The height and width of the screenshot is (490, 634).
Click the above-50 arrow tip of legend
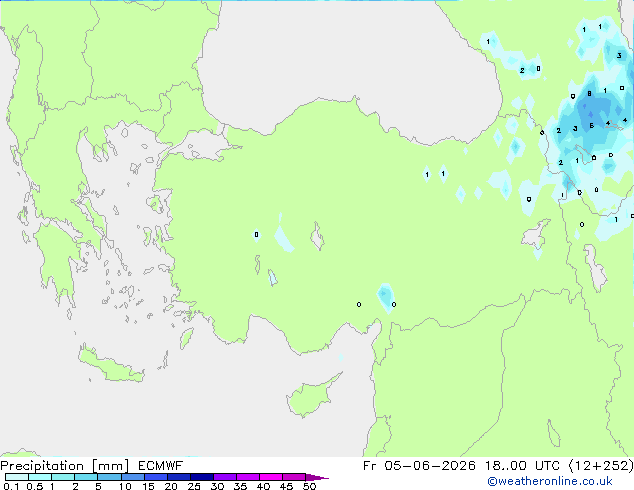point(317,477)
